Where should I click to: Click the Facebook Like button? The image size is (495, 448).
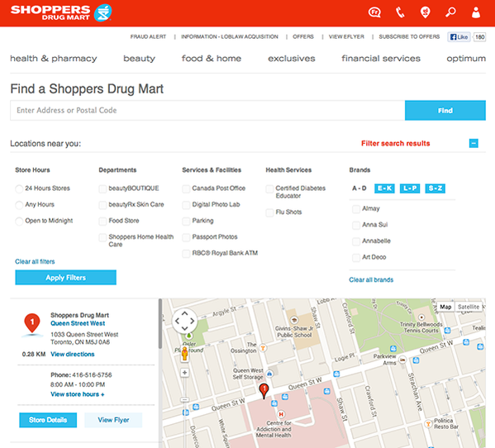[x=459, y=37]
